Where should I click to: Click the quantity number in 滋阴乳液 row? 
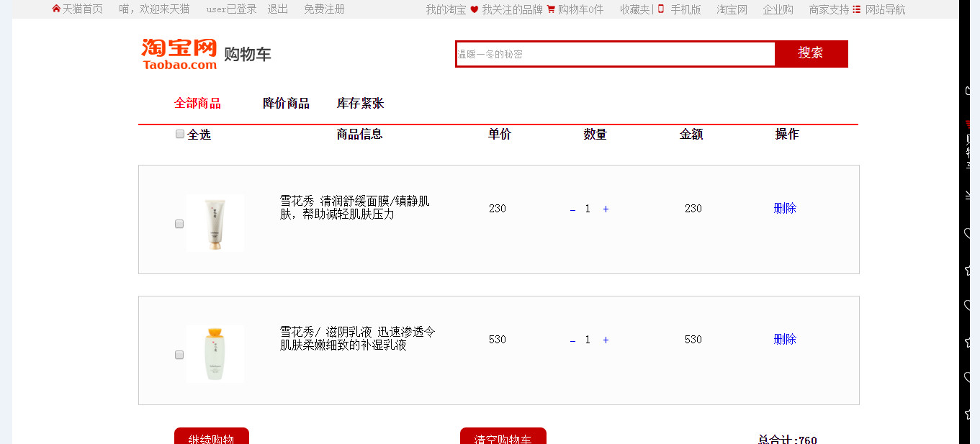[x=588, y=340]
